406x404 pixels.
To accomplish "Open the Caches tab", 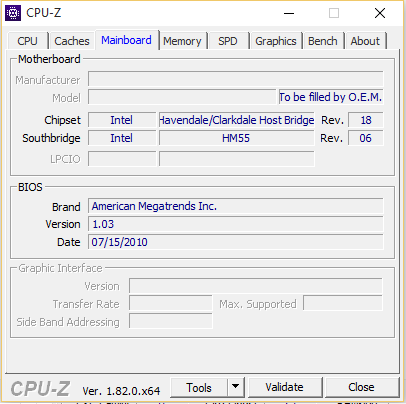I will pyautogui.click(x=72, y=41).
